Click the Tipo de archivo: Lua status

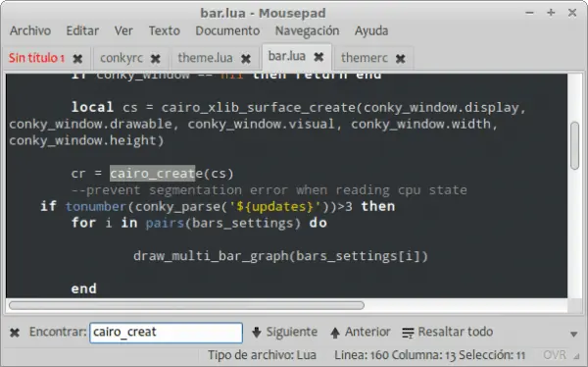click(x=262, y=355)
